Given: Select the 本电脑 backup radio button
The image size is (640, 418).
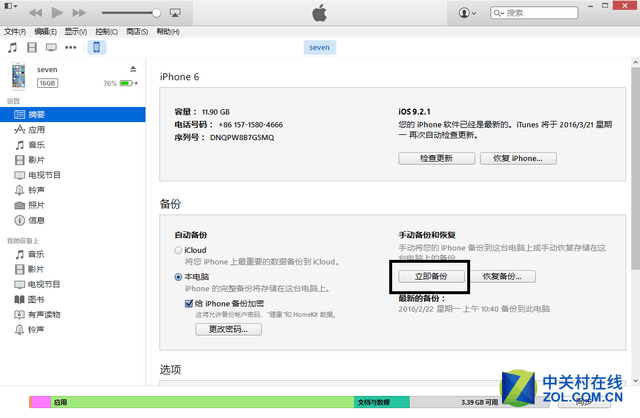Looking at the screenshot, I should click(178, 277).
